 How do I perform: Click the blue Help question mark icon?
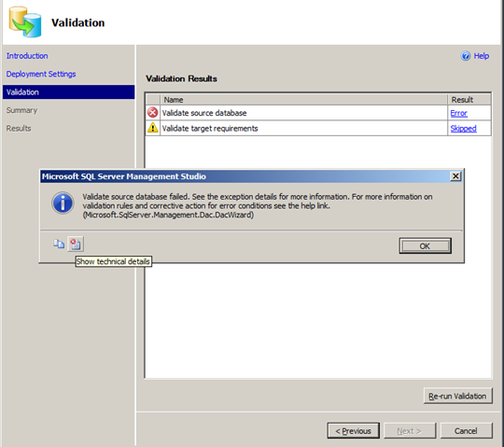466,56
